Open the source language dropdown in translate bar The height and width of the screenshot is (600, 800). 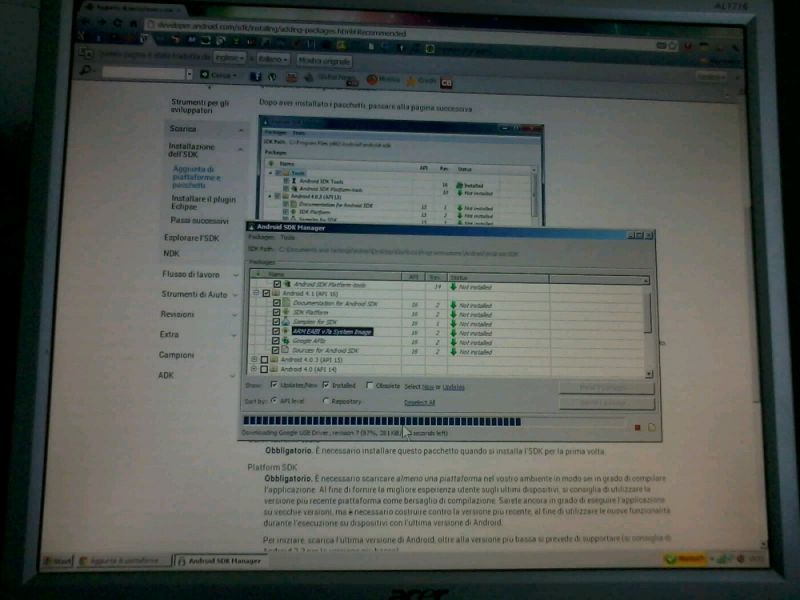[x=230, y=58]
